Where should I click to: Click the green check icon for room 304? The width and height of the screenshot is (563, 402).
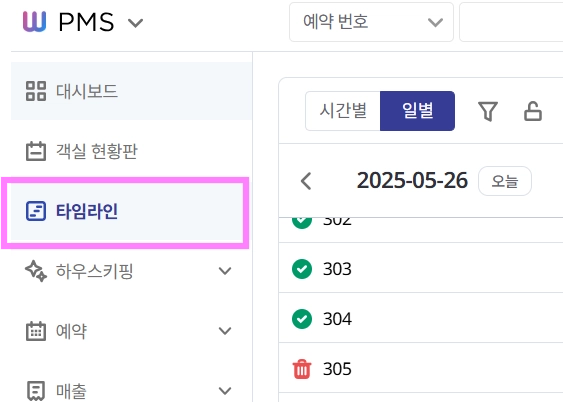point(302,319)
